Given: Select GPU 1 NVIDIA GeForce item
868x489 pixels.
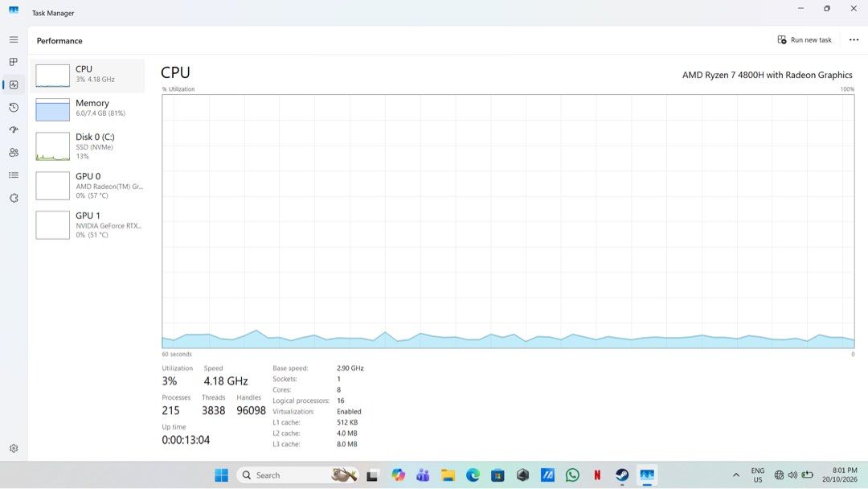Looking at the screenshot, I should [88, 225].
